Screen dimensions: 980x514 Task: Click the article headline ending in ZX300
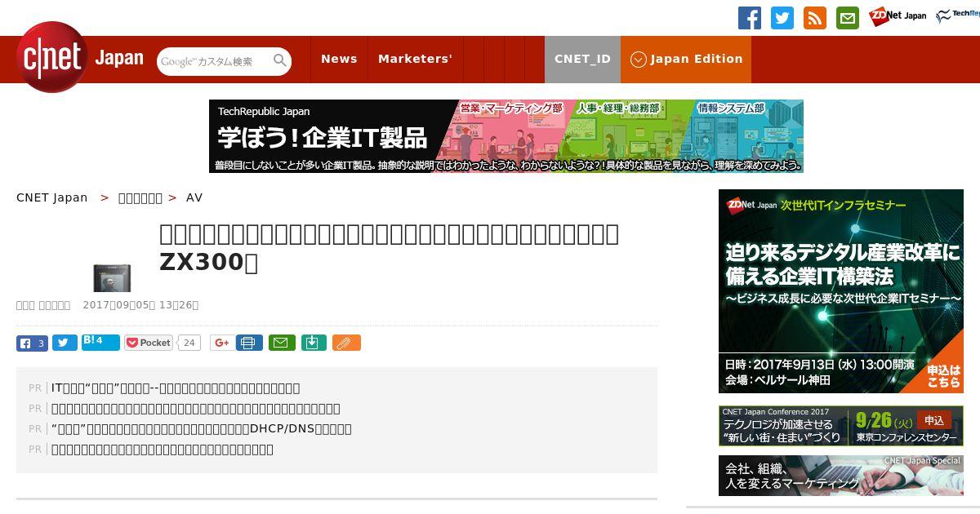(390, 247)
